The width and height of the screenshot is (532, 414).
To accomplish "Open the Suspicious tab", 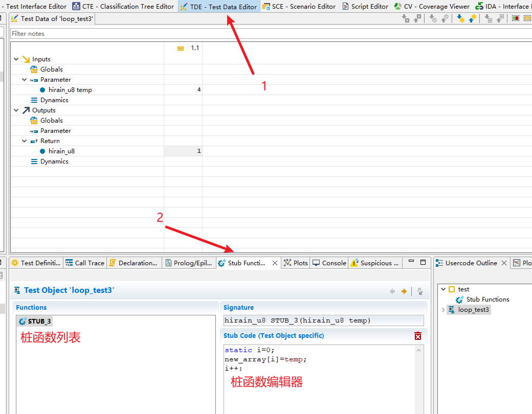I will (x=375, y=263).
